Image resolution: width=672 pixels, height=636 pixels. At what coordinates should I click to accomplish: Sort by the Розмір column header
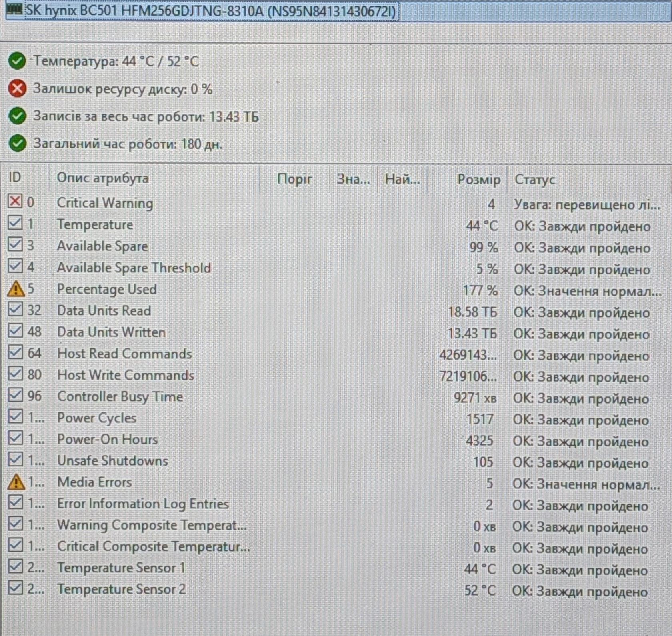479,180
